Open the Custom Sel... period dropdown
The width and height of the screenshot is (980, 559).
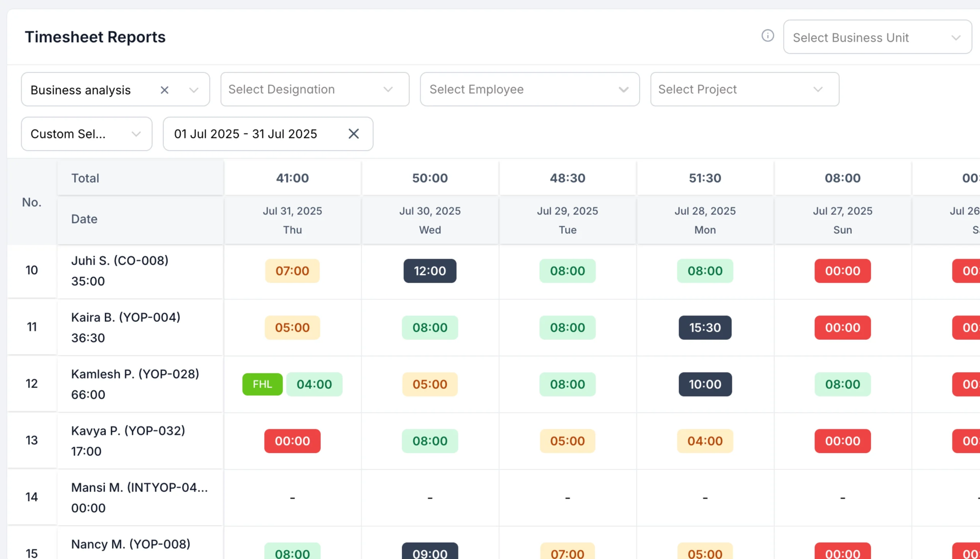point(87,134)
